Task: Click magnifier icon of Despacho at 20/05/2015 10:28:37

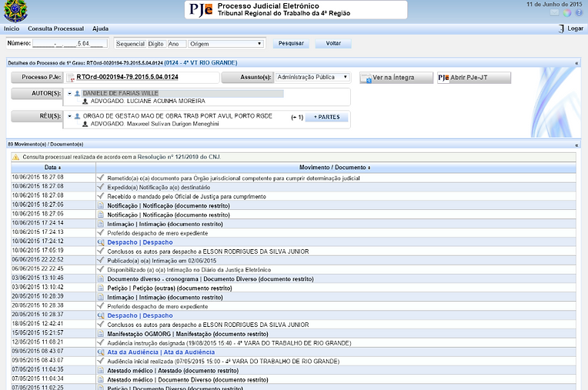Action: (x=101, y=316)
